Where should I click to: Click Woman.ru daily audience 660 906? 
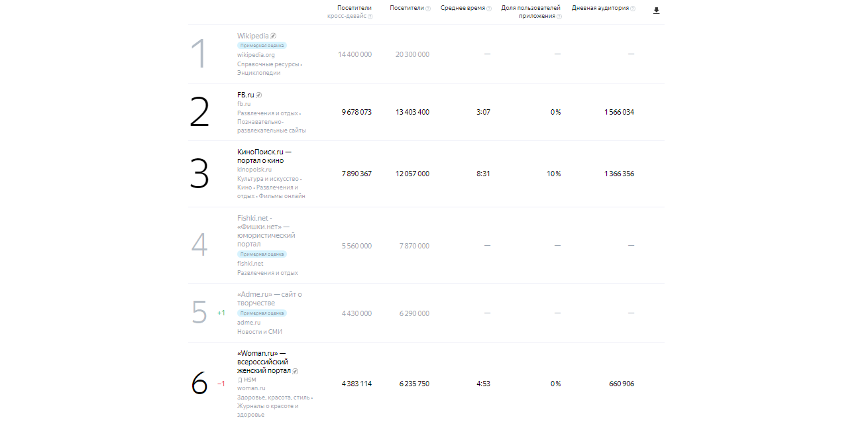pyautogui.click(x=622, y=384)
